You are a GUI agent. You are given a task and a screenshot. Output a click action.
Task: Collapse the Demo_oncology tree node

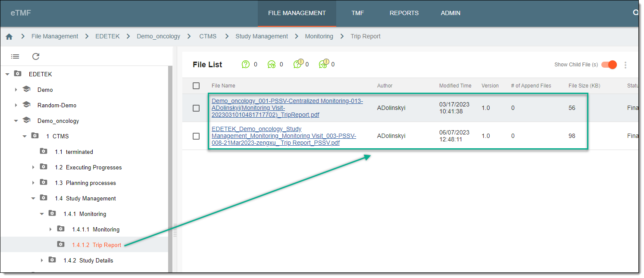(x=16, y=121)
